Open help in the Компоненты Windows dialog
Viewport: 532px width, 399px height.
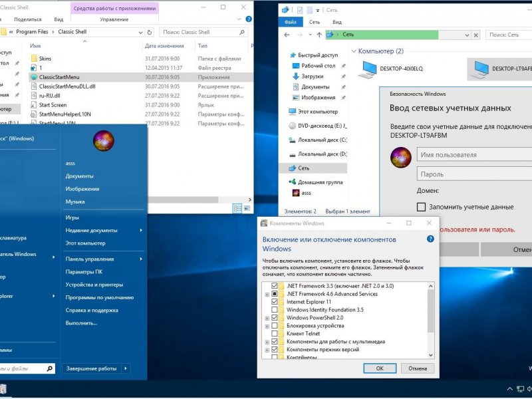pos(430,239)
